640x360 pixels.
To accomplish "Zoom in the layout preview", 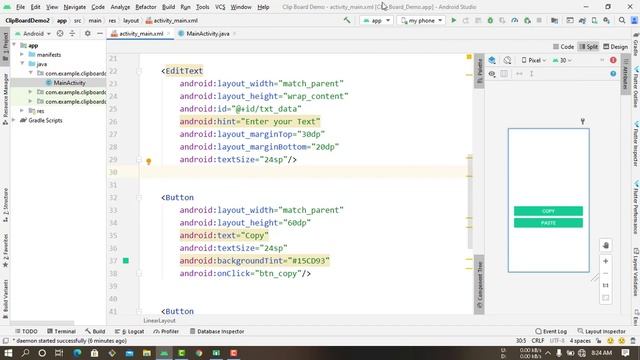I will click(606, 261).
